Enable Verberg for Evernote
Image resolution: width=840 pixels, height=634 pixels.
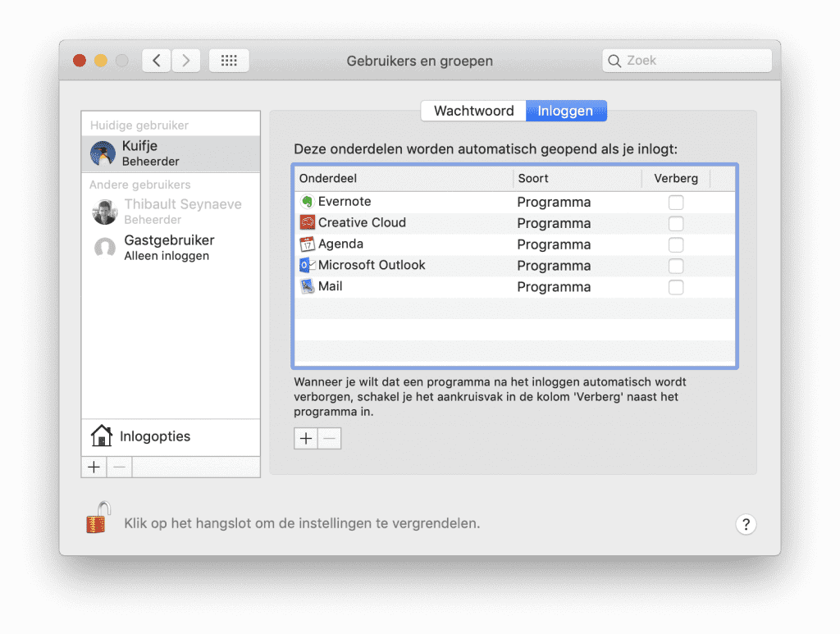[676, 203]
